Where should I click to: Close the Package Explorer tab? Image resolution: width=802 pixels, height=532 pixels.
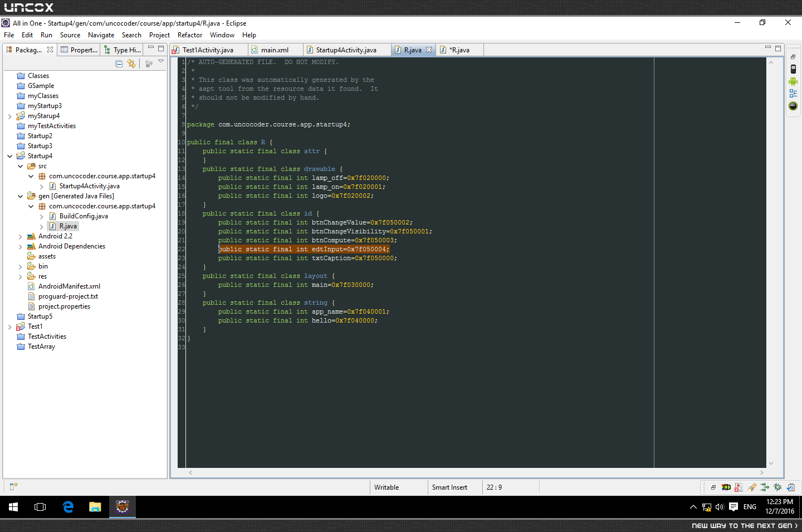pos(50,50)
